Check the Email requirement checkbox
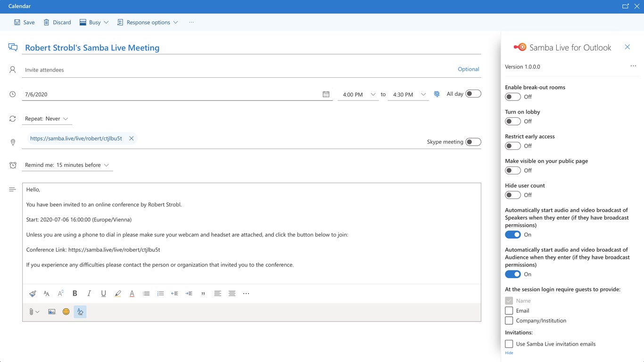 [509, 311]
